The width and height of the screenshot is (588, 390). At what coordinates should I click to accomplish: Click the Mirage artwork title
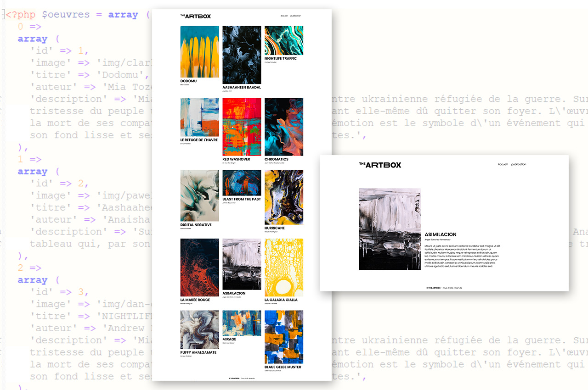pyautogui.click(x=229, y=340)
